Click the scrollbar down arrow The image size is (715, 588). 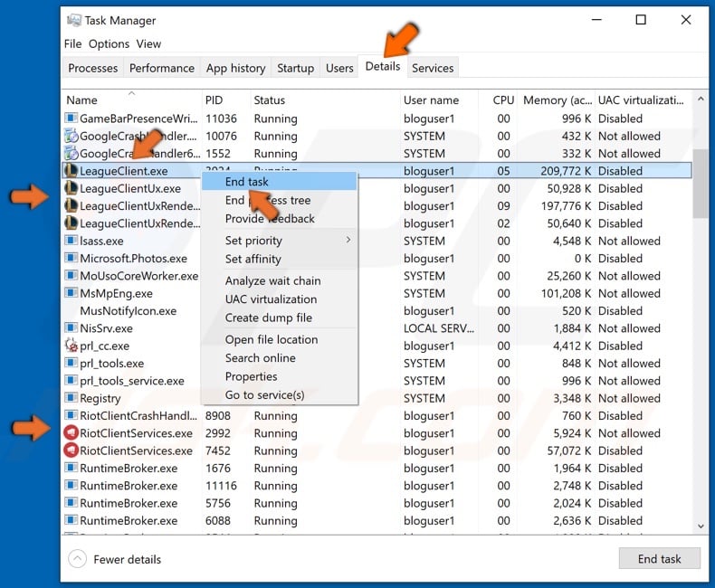tap(701, 526)
